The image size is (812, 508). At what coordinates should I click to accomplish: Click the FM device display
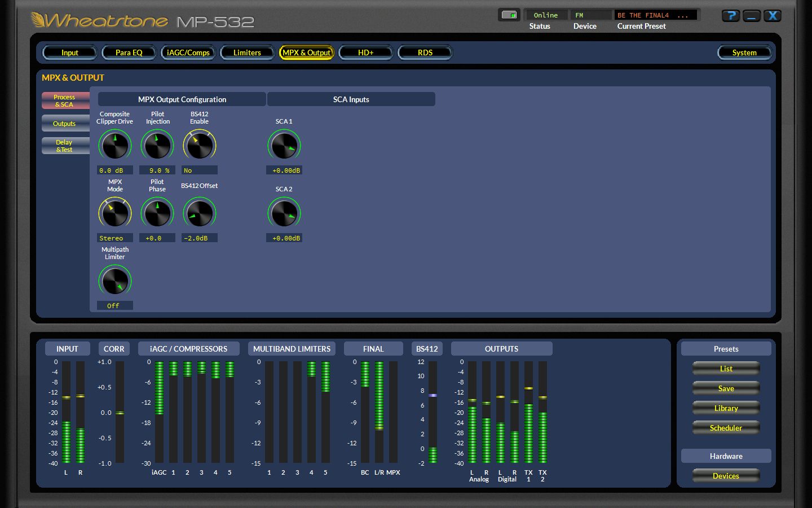[591, 15]
